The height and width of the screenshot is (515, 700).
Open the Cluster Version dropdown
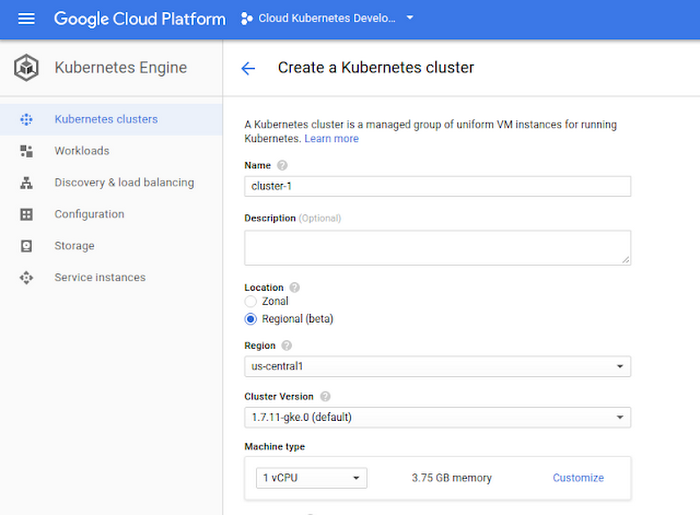pyautogui.click(x=438, y=417)
